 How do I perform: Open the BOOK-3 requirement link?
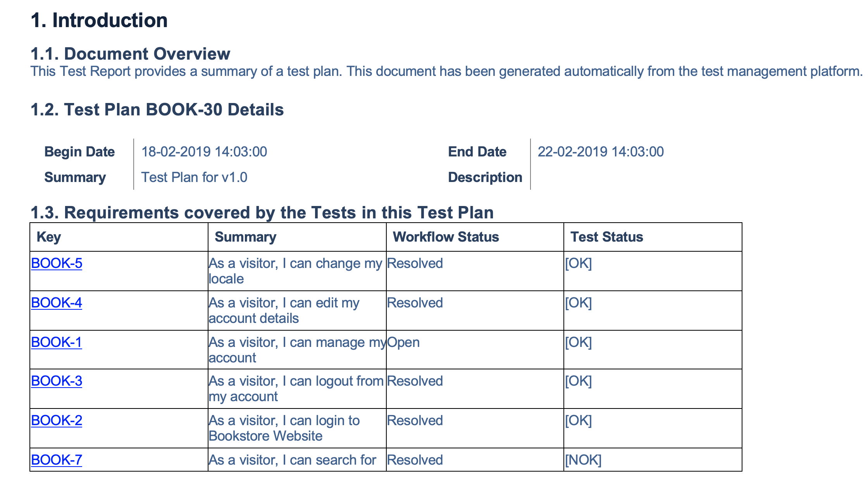click(57, 381)
